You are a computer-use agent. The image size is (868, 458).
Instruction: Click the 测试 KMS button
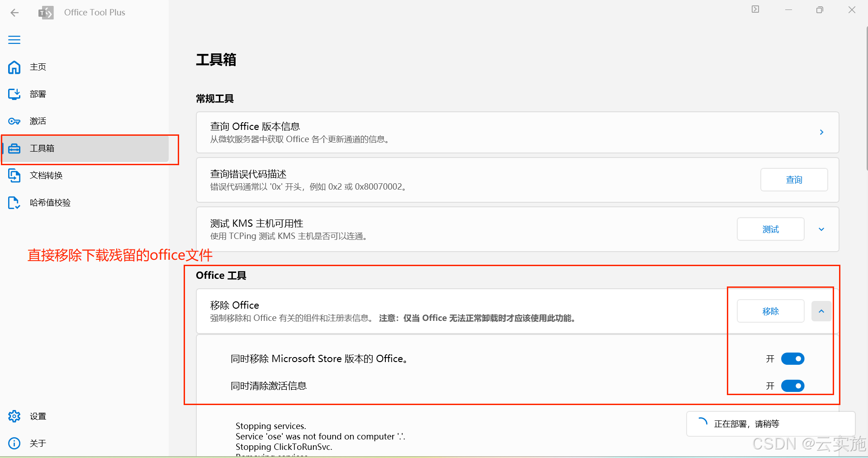(x=770, y=229)
